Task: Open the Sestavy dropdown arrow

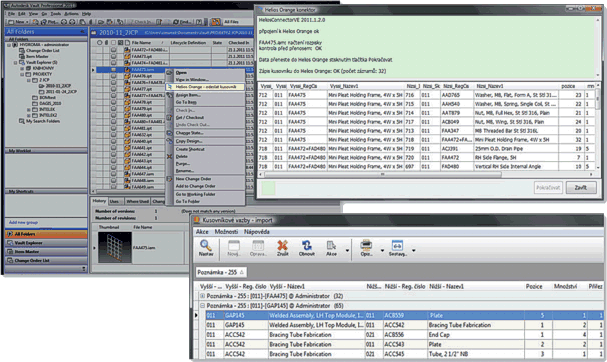Action: [x=414, y=250]
